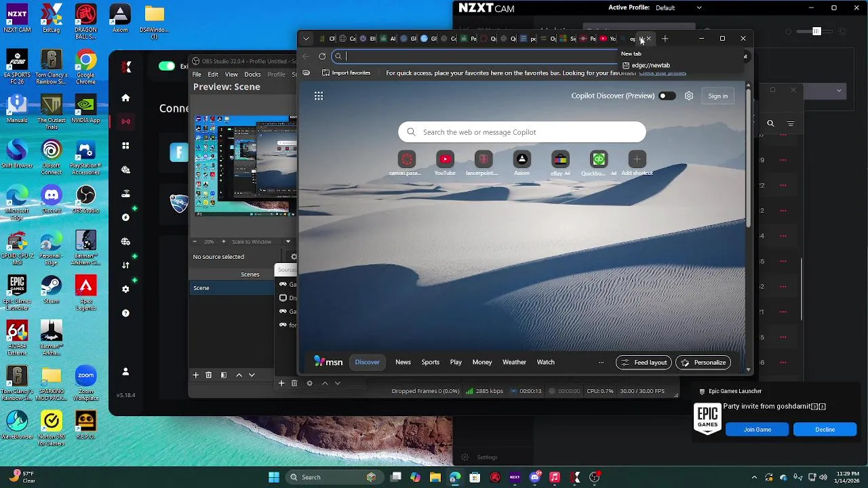The height and width of the screenshot is (488, 868).
Task: Select the MSN Discover tab
Action: tap(367, 362)
